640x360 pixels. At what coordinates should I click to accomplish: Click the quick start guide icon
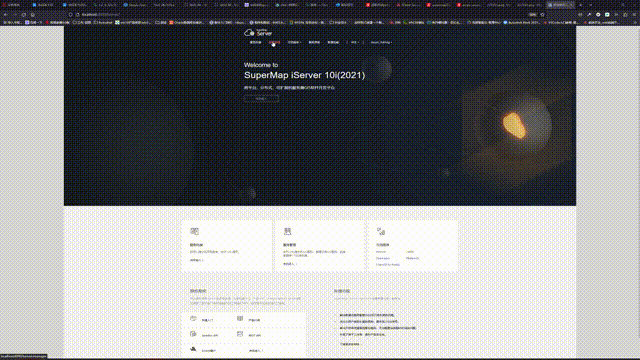tap(193, 318)
